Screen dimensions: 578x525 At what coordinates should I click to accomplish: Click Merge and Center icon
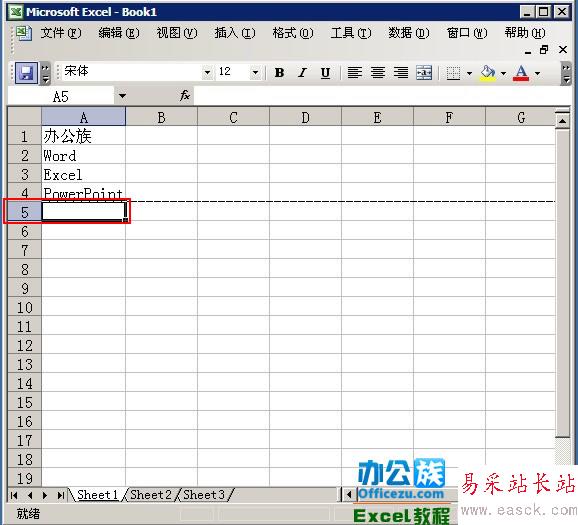424,73
